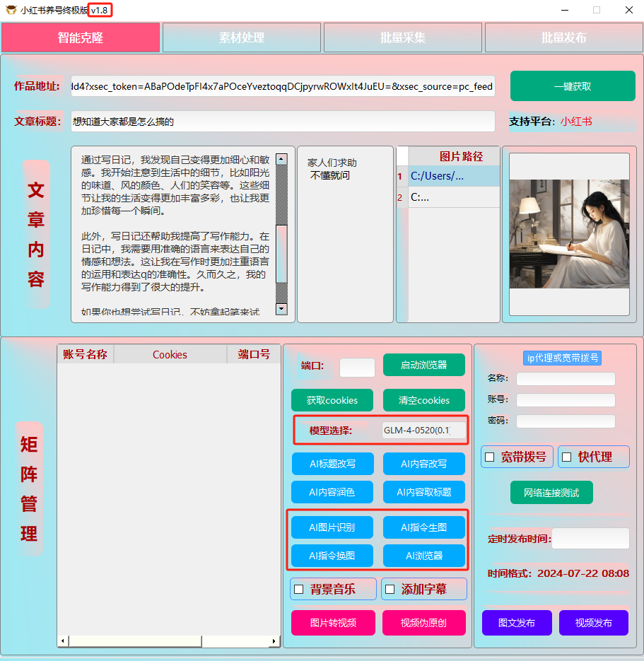Click AI指令换图 to swap images
This screenshot has width=644, height=661.
(332, 555)
